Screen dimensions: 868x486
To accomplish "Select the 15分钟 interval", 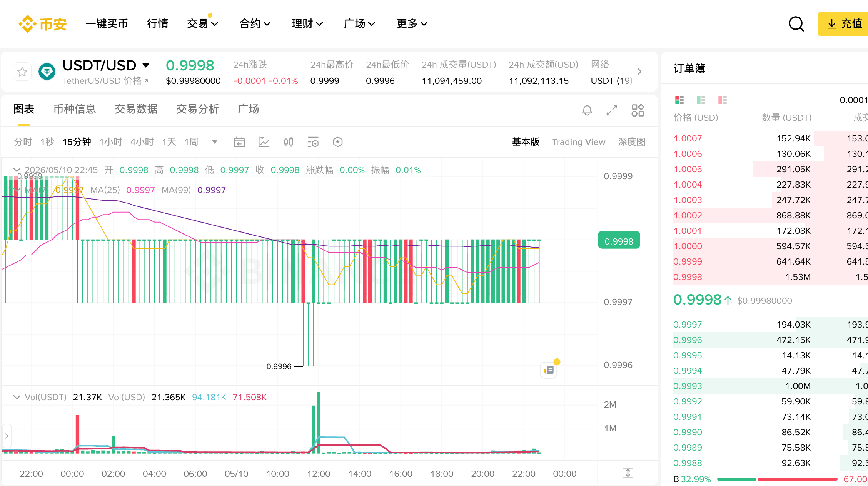I will [77, 142].
